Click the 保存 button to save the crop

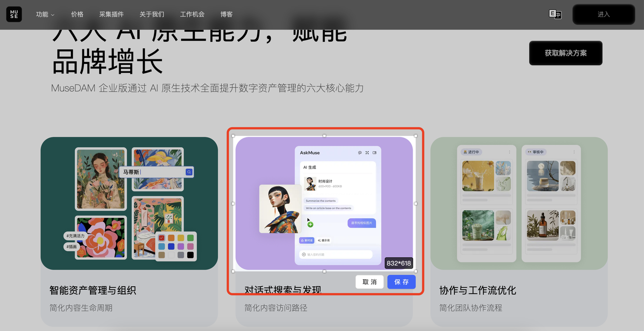(401, 282)
